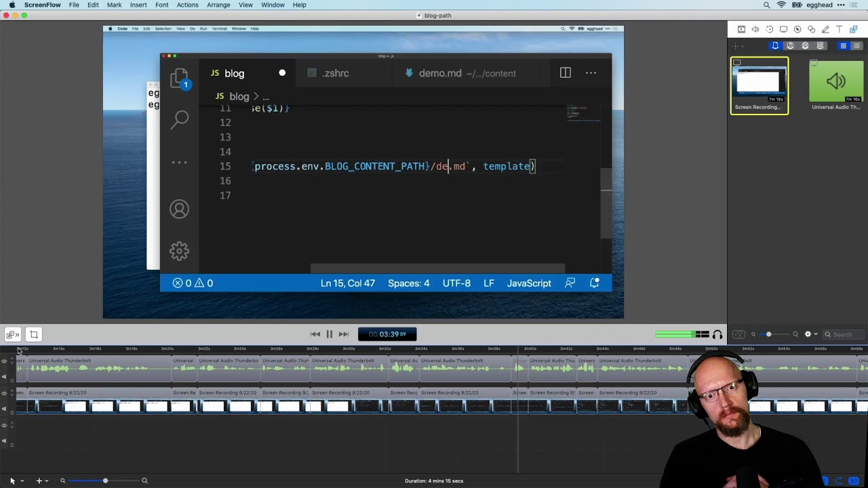Click the media library Search field
Viewport: 868px width, 488px height.
[x=844, y=334]
